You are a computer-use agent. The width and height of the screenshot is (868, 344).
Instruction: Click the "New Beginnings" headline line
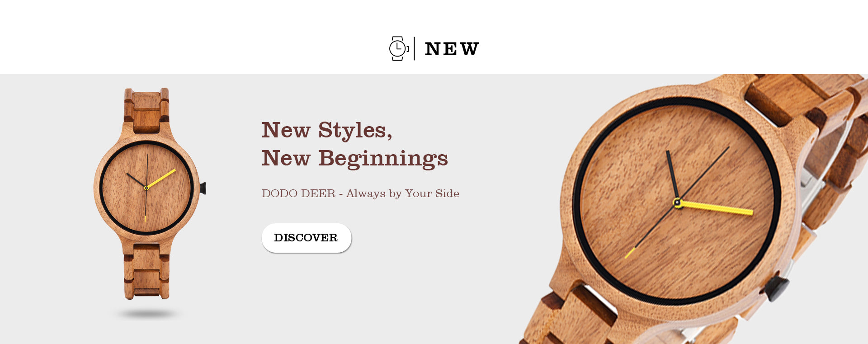(x=355, y=159)
